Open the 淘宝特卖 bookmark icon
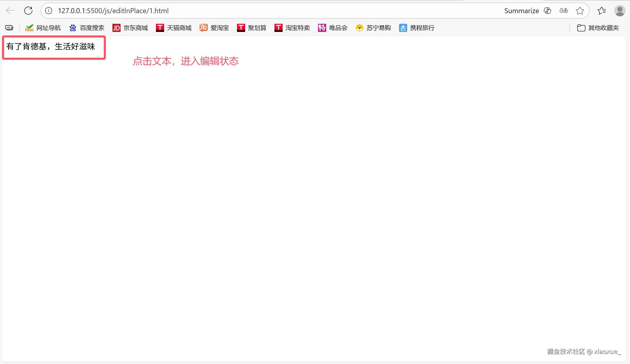 [278, 28]
